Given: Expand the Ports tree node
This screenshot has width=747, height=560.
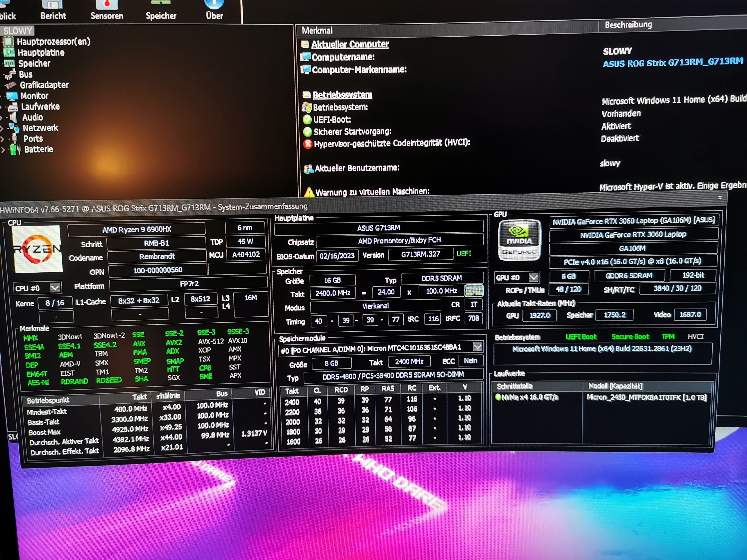Looking at the screenshot, I should pos(2,139).
